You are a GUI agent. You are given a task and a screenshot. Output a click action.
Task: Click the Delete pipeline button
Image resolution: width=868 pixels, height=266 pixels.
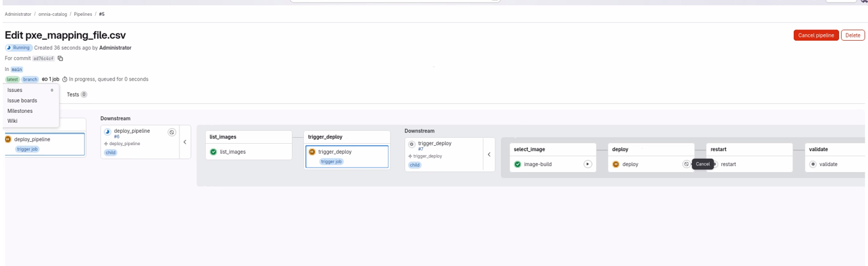(853, 35)
